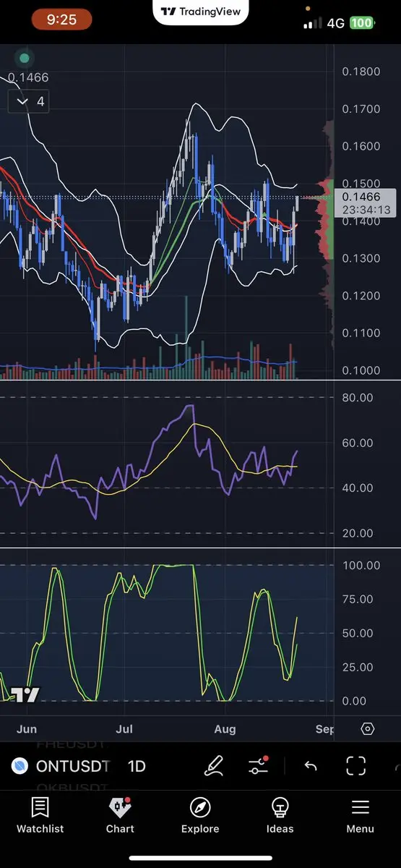Tap the Jul date axis label
Screen dimensions: 401x868
pos(126,728)
